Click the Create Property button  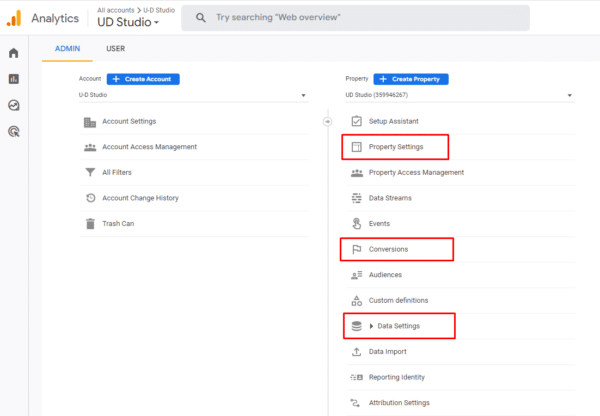pyautogui.click(x=411, y=79)
